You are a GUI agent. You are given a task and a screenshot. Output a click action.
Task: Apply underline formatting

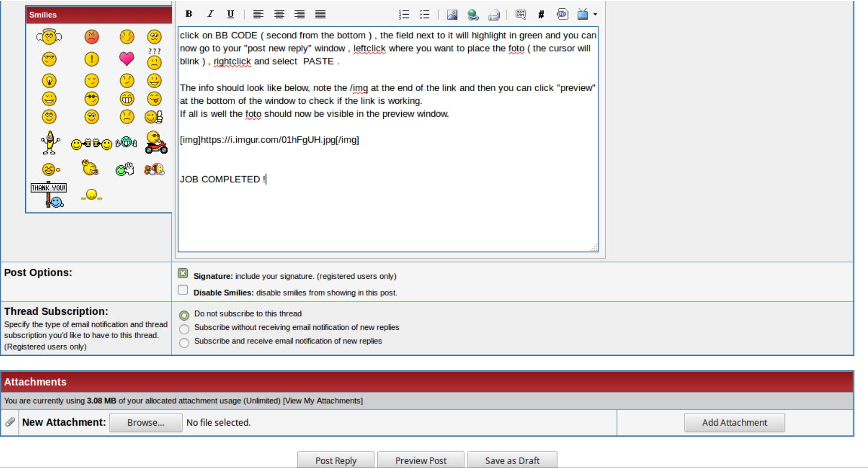[230, 14]
